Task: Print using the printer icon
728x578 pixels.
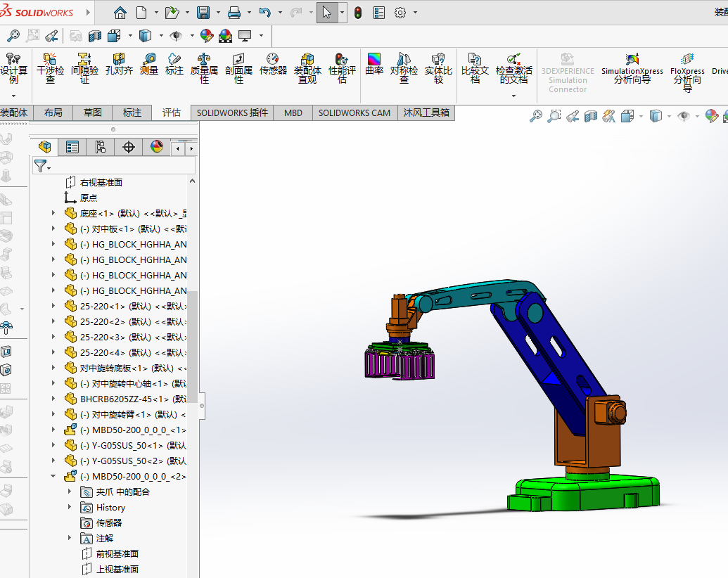Action: coord(234,13)
